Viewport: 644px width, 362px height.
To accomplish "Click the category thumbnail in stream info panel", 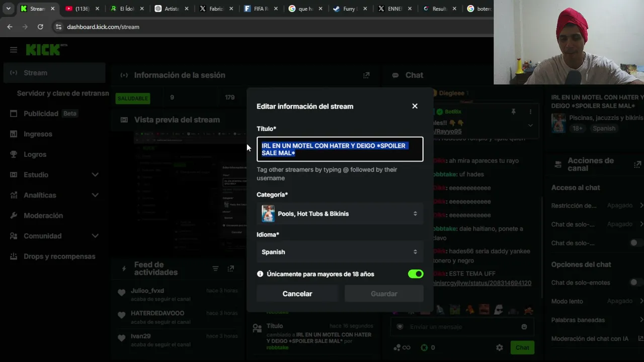I will coord(558,123).
